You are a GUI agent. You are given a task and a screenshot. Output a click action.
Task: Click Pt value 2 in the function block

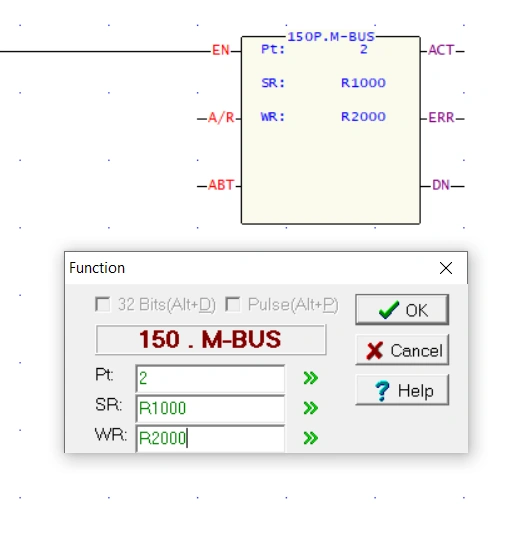(364, 50)
